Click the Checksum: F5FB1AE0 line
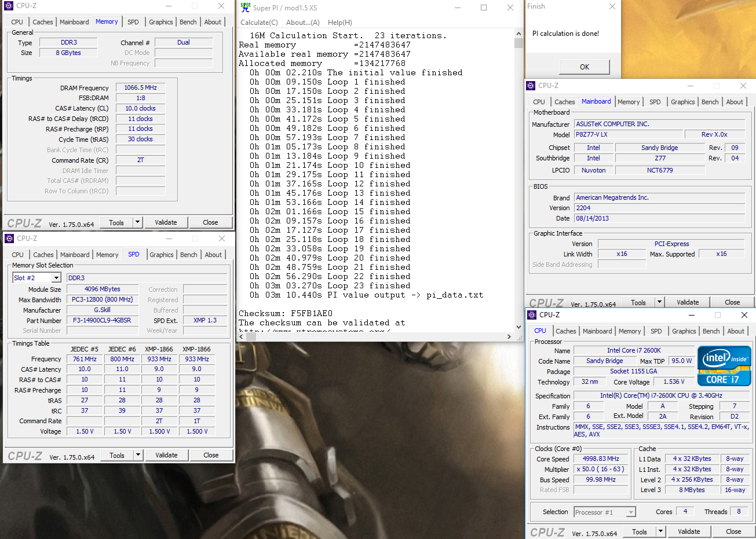 tap(286, 313)
